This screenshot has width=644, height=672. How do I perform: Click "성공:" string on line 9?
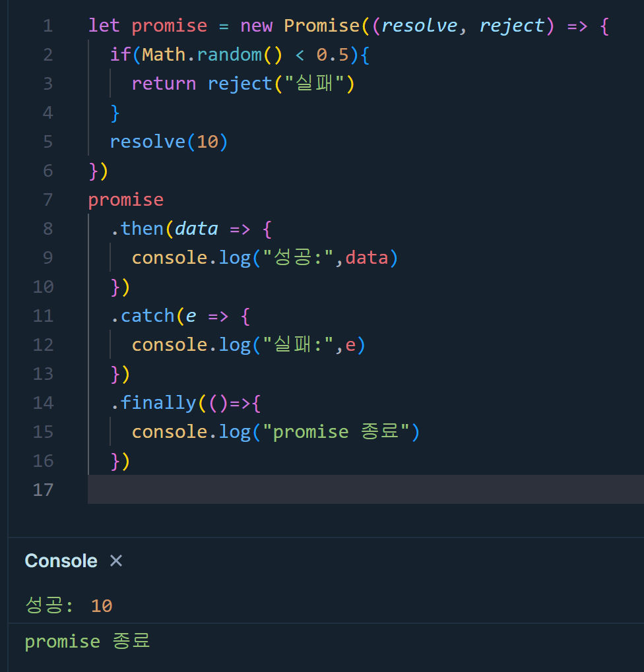point(298,258)
